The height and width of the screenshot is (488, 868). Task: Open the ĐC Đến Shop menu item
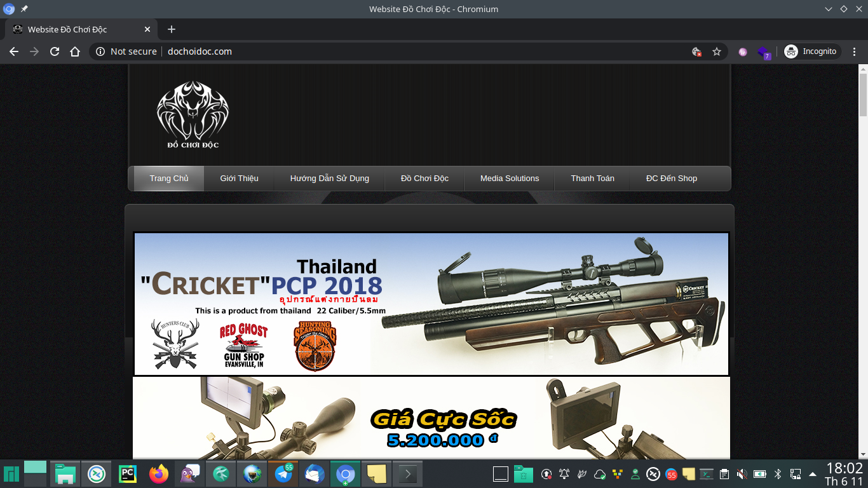tap(672, 179)
